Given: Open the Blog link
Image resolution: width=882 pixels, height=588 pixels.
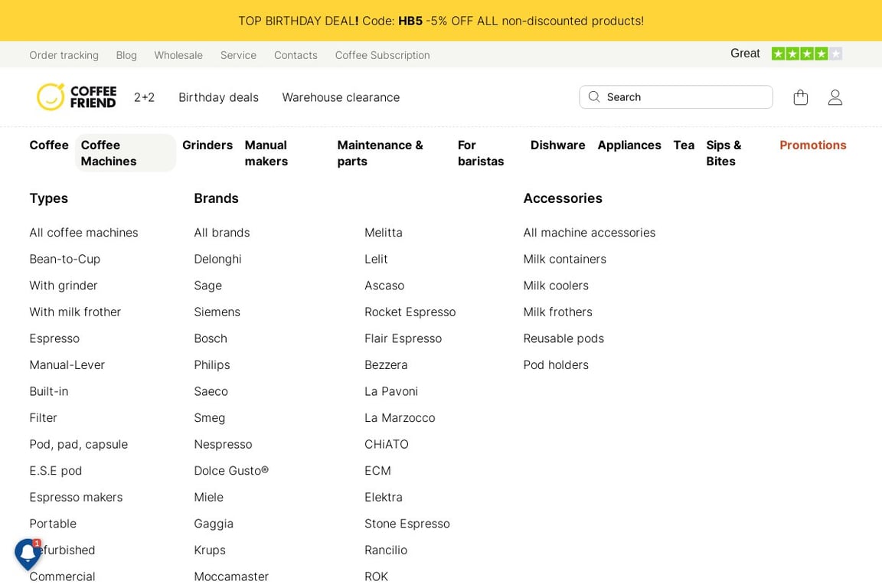Looking at the screenshot, I should click(126, 55).
